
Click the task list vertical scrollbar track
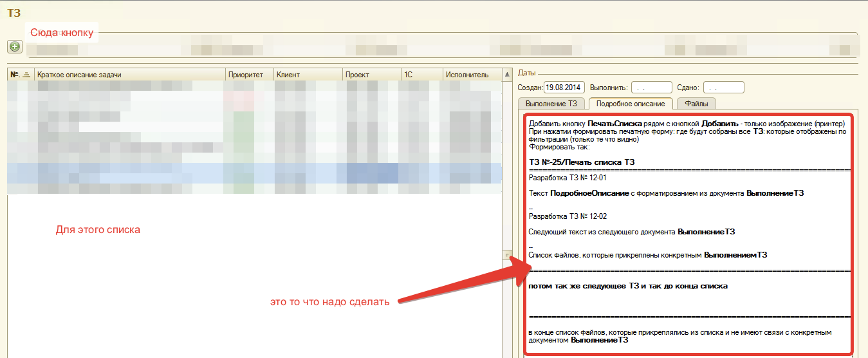click(506, 161)
